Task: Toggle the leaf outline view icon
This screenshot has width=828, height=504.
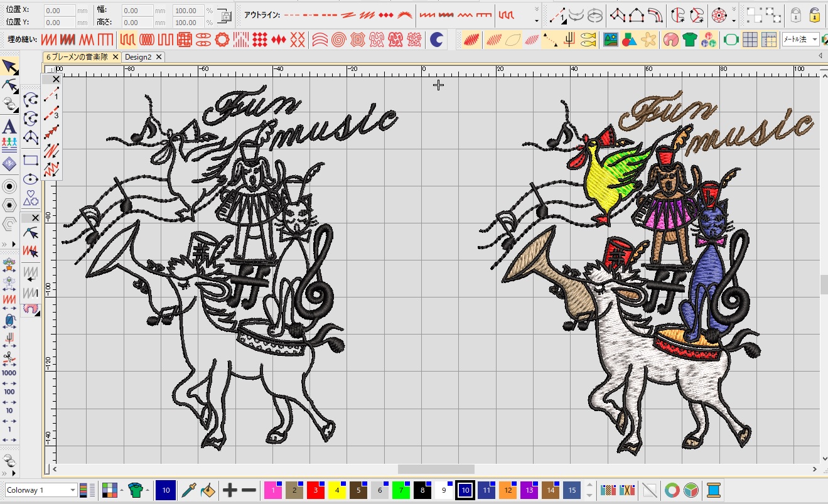Action: 513,40
